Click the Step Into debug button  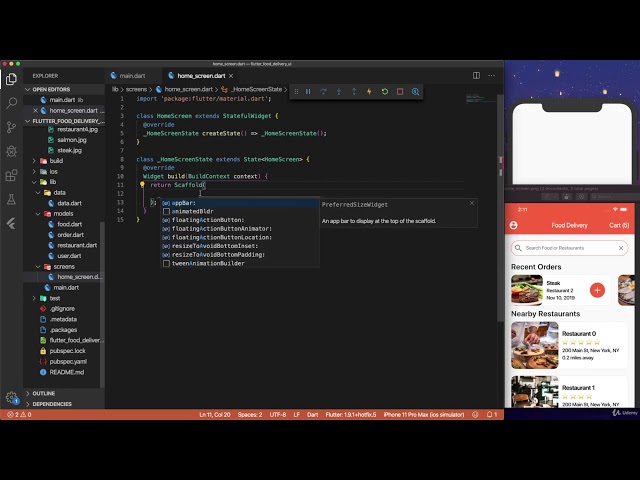tap(339, 92)
